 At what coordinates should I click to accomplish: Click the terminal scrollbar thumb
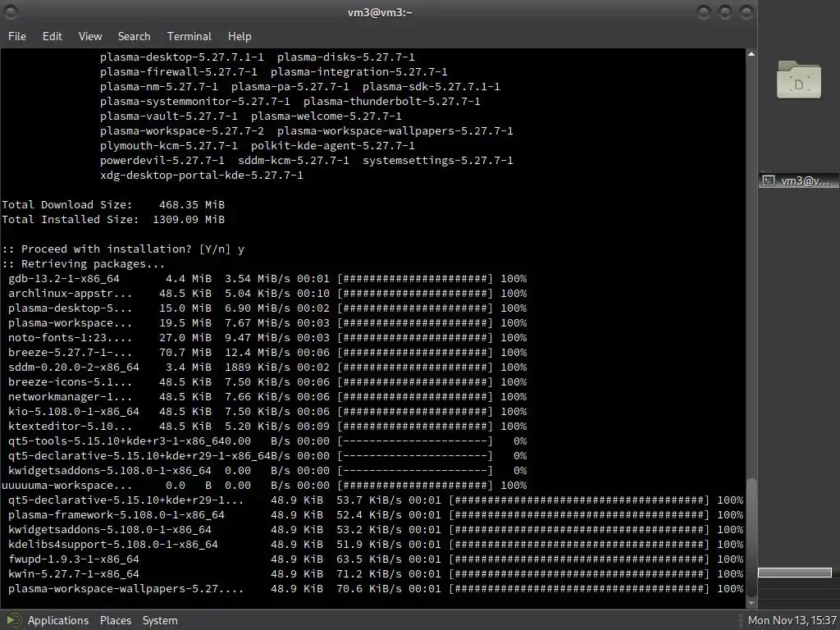point(751,536)
